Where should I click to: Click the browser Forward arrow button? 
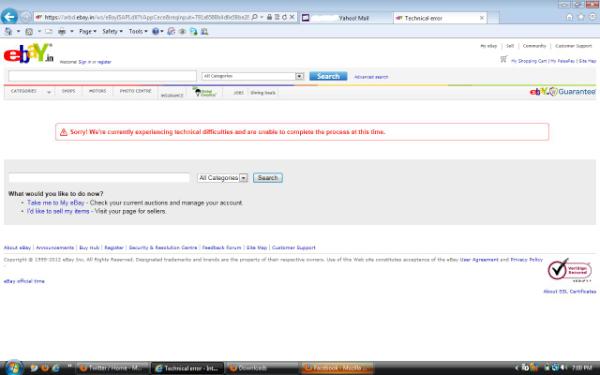tap(26, 17)
